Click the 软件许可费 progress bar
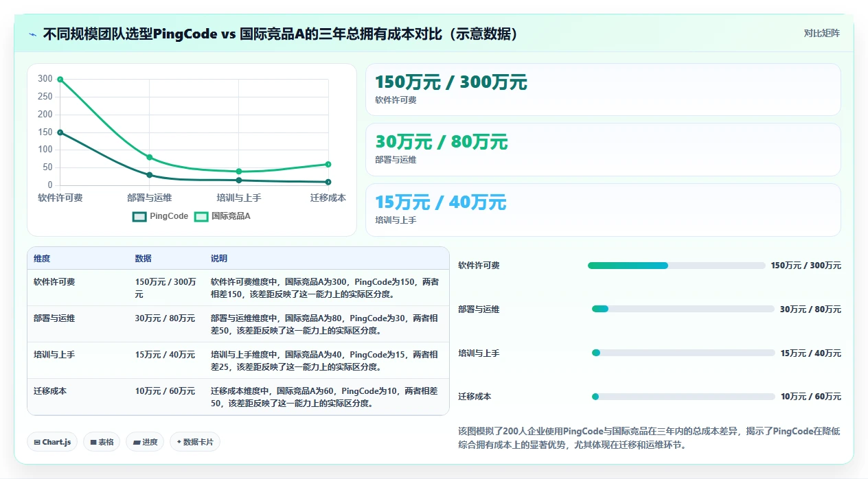The image size is (868, 479). tap(676, 266)
